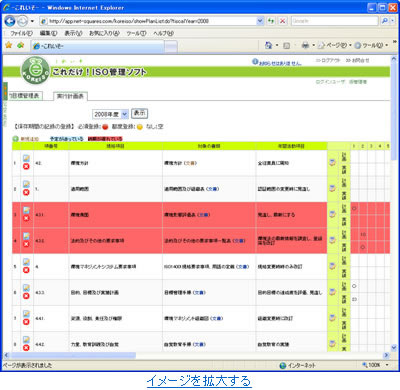
Task: Delete row 7 (4.4.1) with red X icon
Action: tap(26, 322)
